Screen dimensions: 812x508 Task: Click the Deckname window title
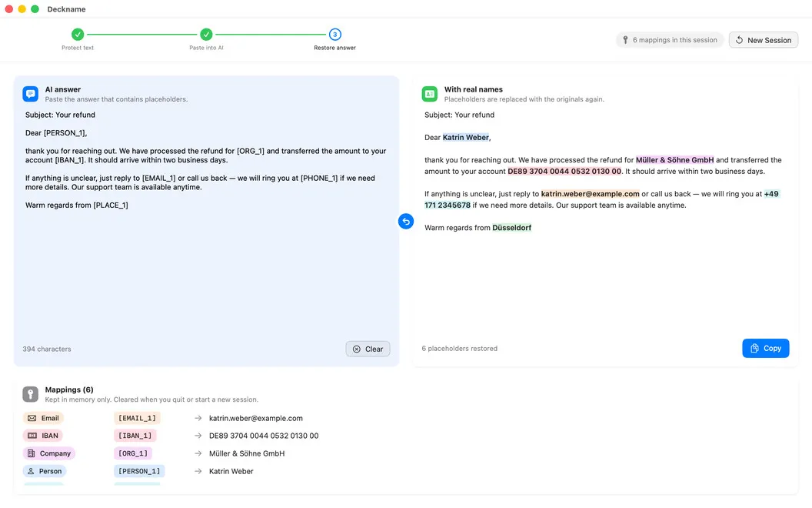pos(66,9)
